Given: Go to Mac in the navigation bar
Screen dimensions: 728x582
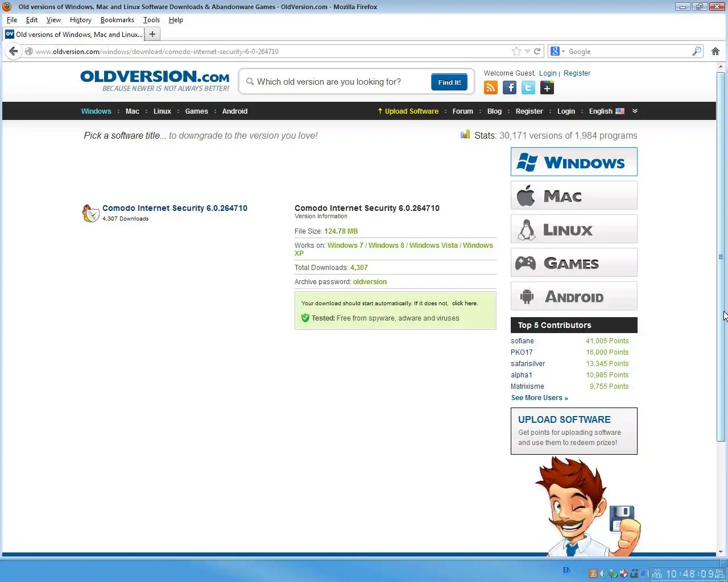Looking at the screenshot, I should point(133,111).
